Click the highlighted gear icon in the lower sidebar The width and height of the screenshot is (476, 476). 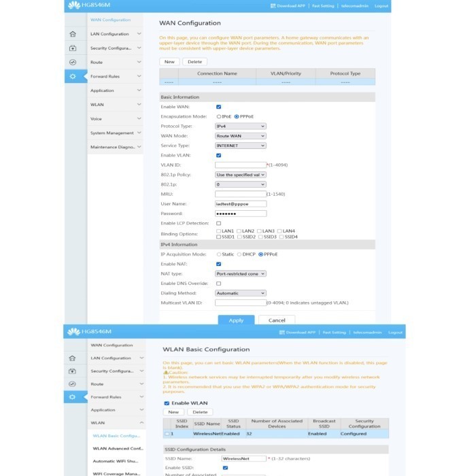click(73, 398)
